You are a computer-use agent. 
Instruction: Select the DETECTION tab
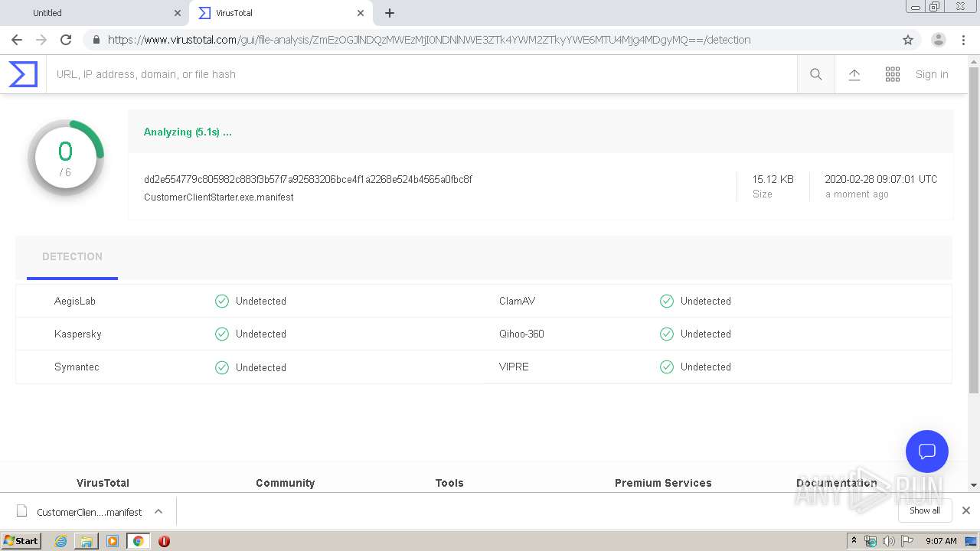pyautogui.click(x=72, y=257)
